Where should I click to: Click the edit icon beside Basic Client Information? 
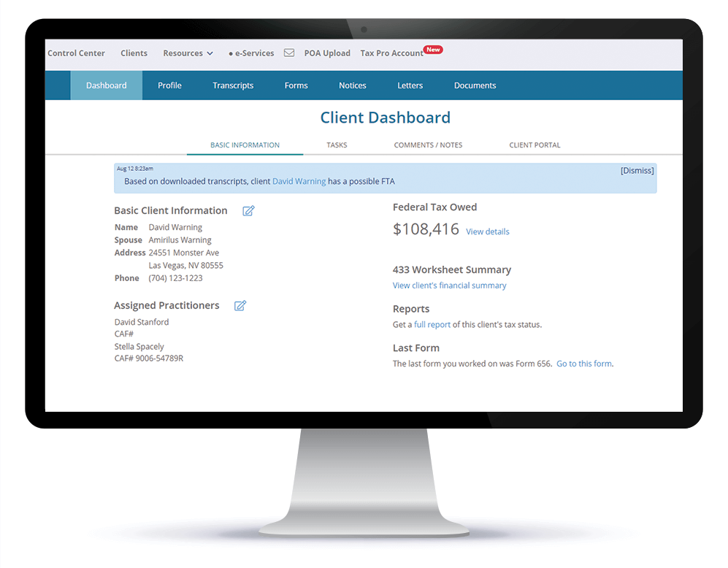tap(248, 210)
